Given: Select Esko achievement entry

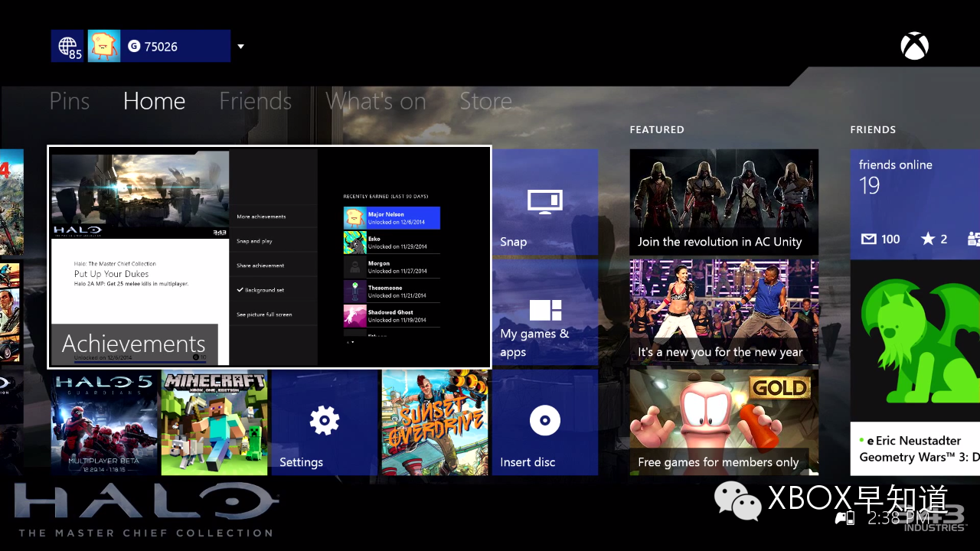Looking at the screenshot, I should coord(392,243).
